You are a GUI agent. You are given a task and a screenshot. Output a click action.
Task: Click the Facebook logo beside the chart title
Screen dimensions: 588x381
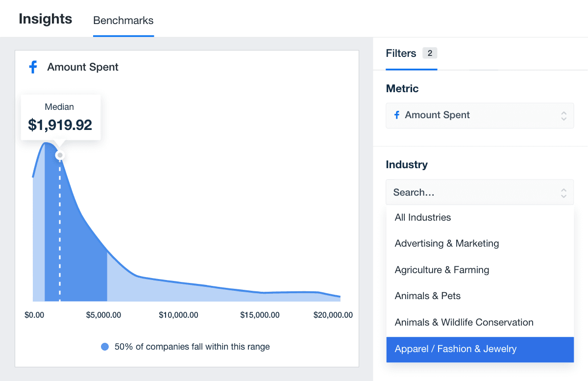pos(33,67)
